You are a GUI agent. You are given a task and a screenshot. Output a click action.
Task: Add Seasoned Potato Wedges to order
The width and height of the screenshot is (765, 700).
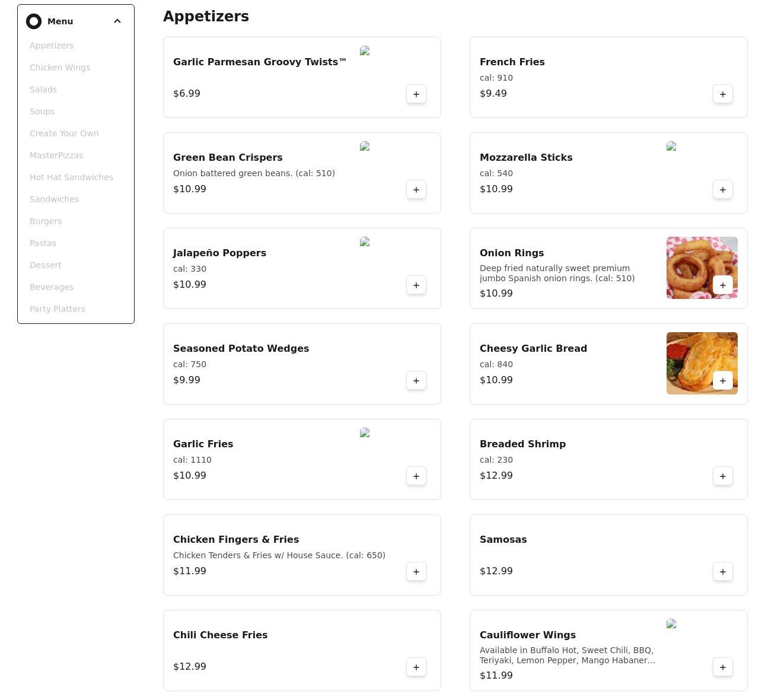(416, 380)
